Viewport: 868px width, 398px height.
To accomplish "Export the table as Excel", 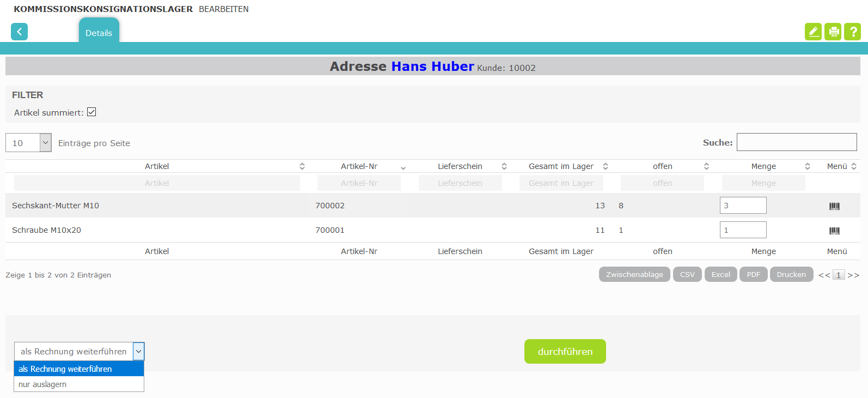I will tap(720, 274).
